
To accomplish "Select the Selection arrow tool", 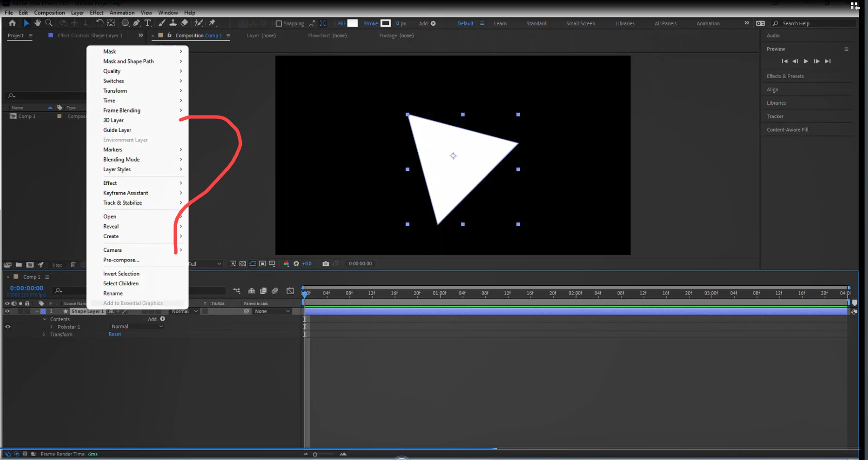I will tap(26, 23).
